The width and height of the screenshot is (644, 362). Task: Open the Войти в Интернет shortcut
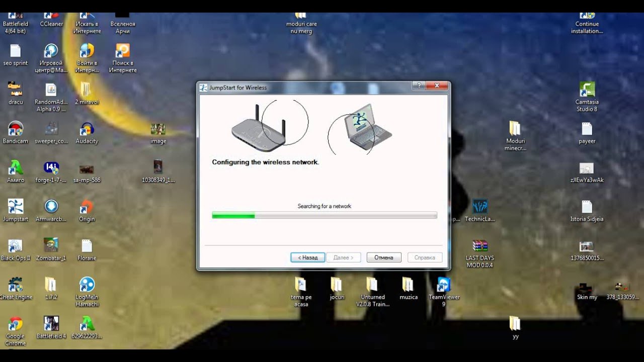pos(87,58)
